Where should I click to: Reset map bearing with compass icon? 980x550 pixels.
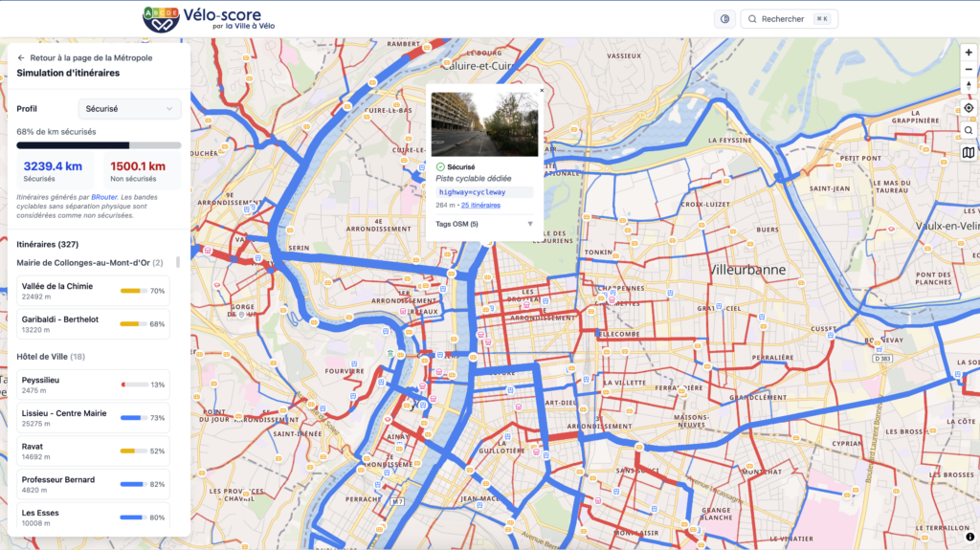click(x=968, y=85)
